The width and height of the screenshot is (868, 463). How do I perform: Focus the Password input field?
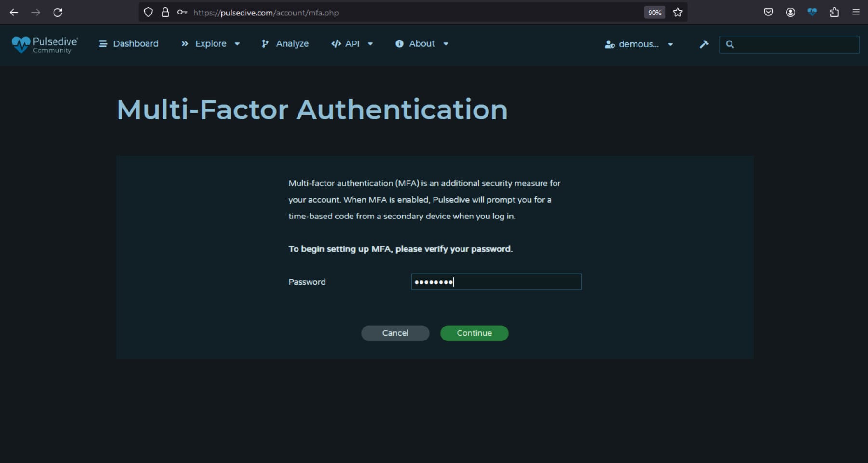coord(496,282)
